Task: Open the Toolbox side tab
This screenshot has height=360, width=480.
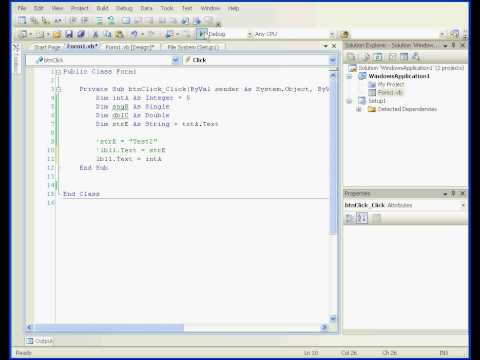Action: pyautogui.click(x=16, y=59)
